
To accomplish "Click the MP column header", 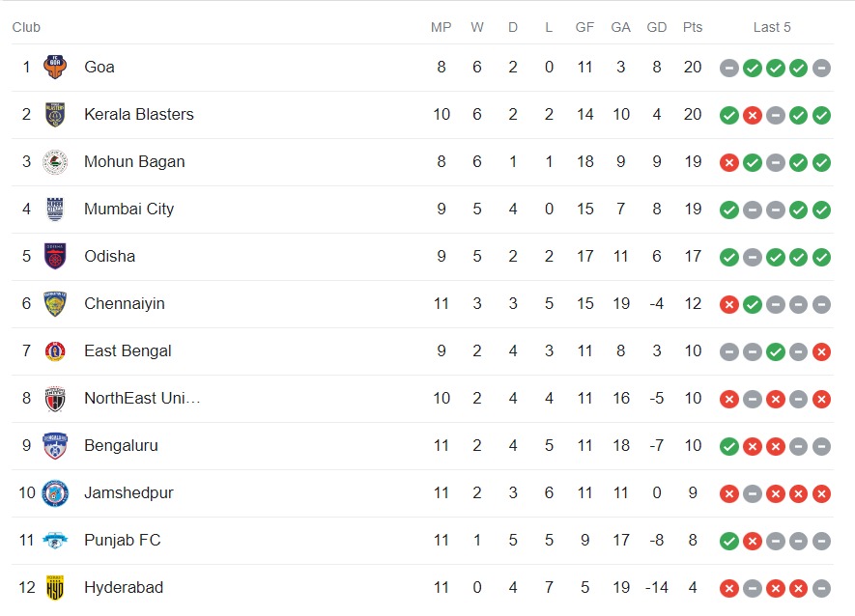I will tap(442, 27).
